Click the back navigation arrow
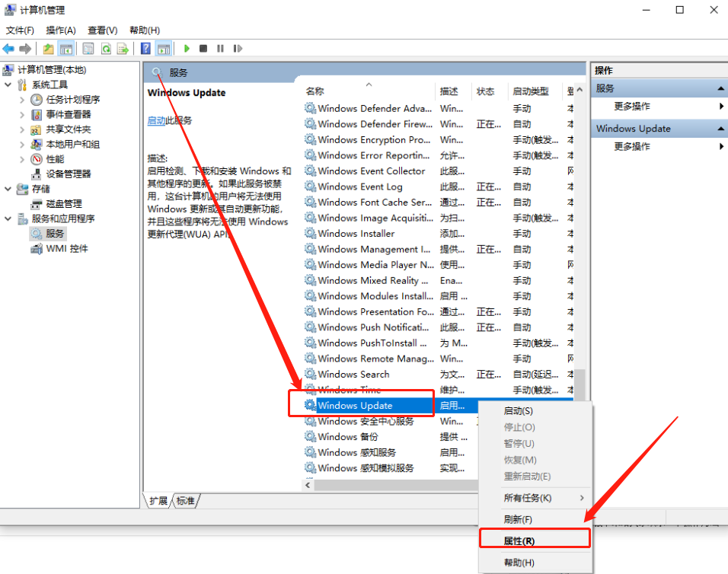Screen dimensions: 728x574 (9, 48)
